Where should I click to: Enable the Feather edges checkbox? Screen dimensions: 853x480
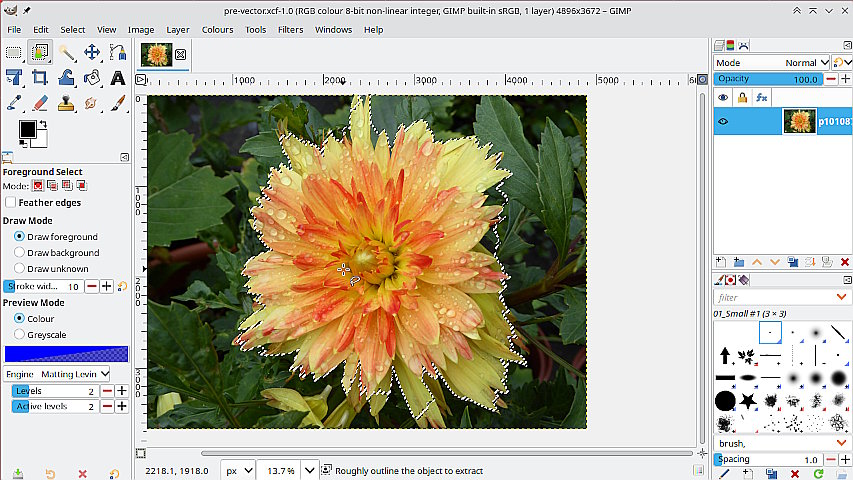tap(11, 202)
